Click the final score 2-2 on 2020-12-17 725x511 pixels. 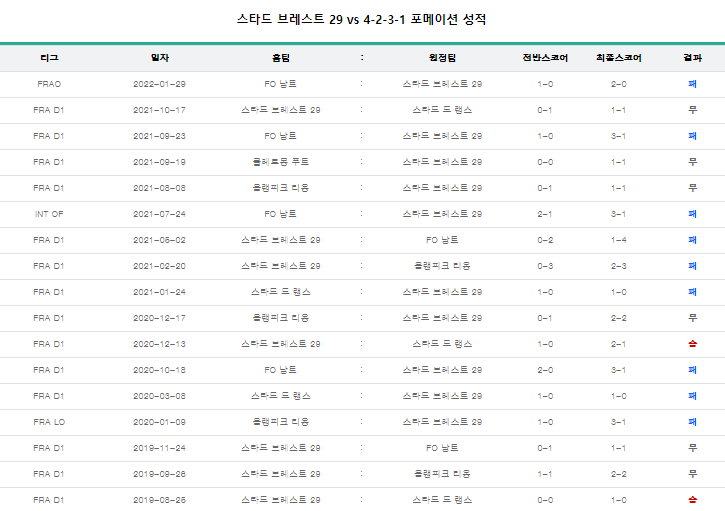tap(619, 318)
